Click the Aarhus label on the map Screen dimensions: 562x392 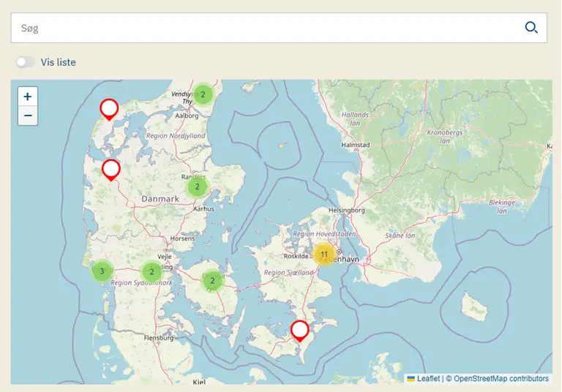coord(203,208)
